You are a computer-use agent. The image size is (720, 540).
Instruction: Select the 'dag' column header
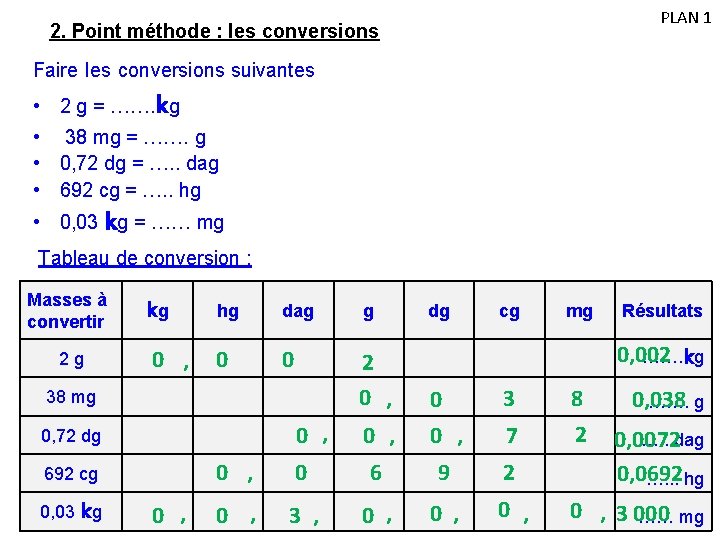tap(298, 311)
